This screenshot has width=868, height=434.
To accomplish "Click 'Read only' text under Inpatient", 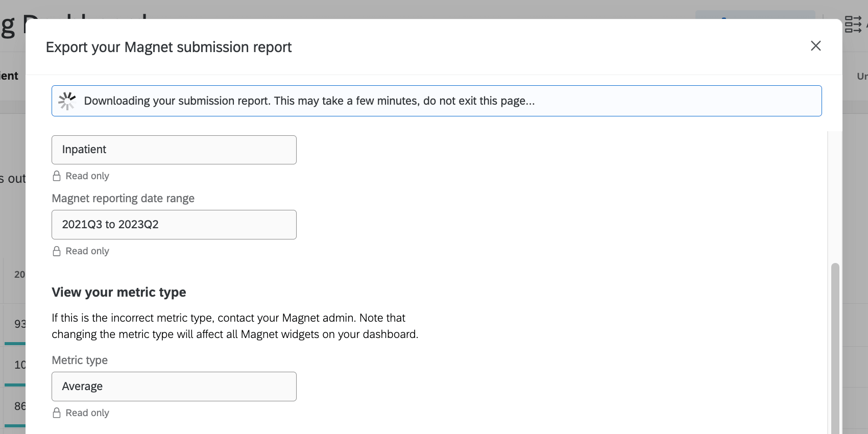I will point(87,176).
